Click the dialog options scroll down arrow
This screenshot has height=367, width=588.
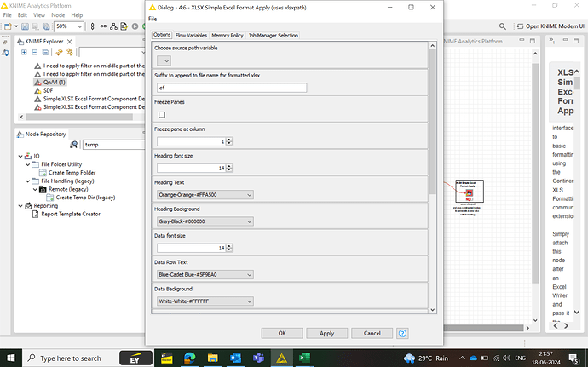tap(432, 310)
